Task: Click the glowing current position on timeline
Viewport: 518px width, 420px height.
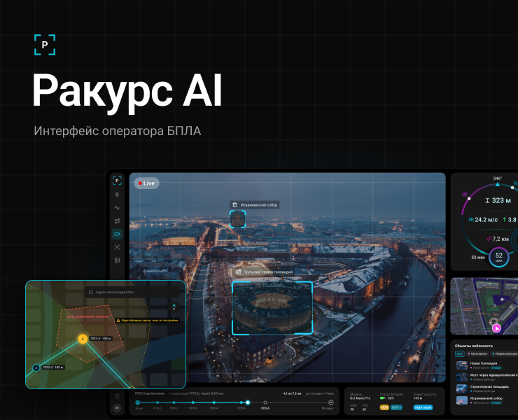Action: click(x=248, y=402)
